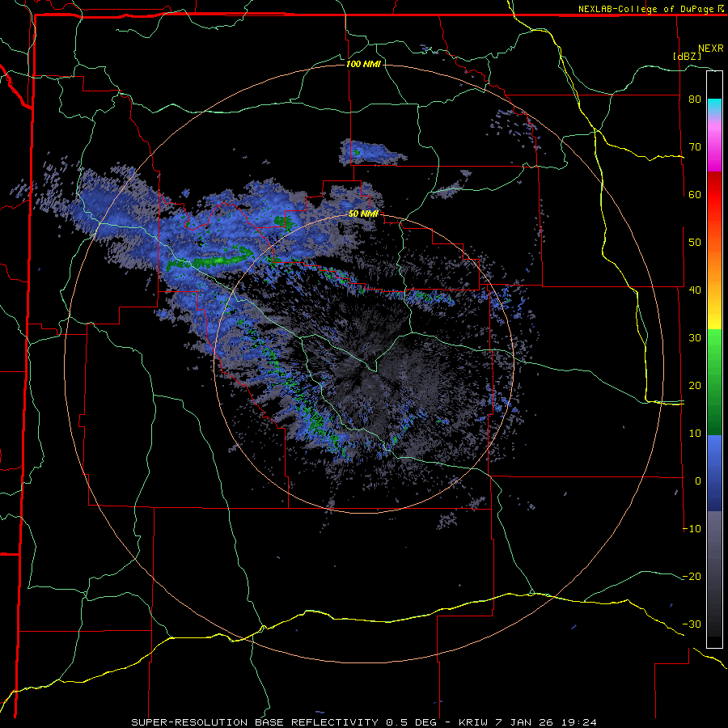Click the blue band of the reflectivity color bar

[714, 473]
